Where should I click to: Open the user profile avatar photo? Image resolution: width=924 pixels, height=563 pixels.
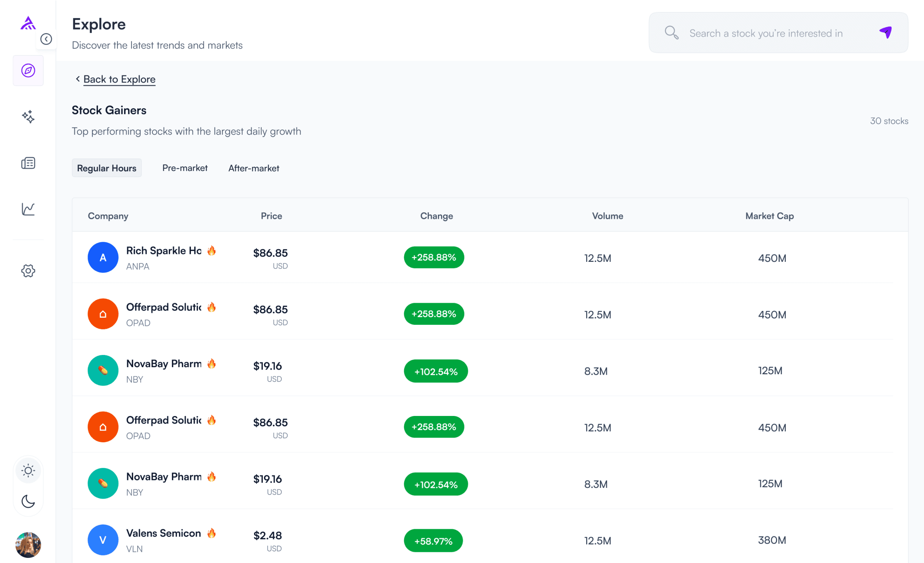pyautogui.click(x=28, y=545)
